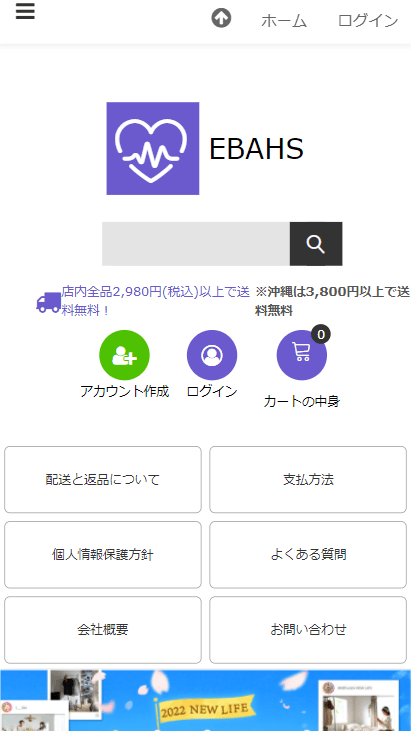Click the EBAHS heart logo

[x=153, y=148]
